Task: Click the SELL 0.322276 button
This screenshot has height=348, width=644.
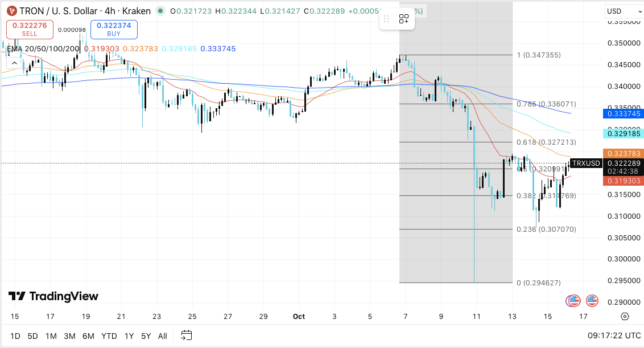Action: pyautogui.click(x=30, y=29)
